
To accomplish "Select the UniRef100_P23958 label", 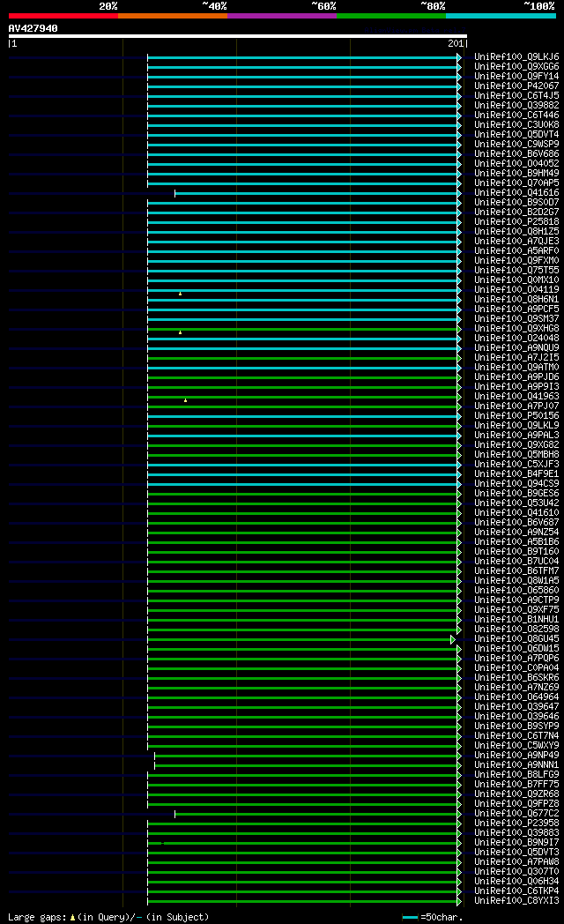I will pyautogui.click(x=516, y=823).
